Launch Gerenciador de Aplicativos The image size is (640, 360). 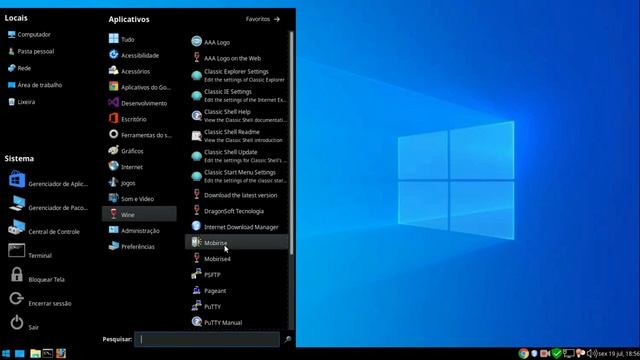48,180
